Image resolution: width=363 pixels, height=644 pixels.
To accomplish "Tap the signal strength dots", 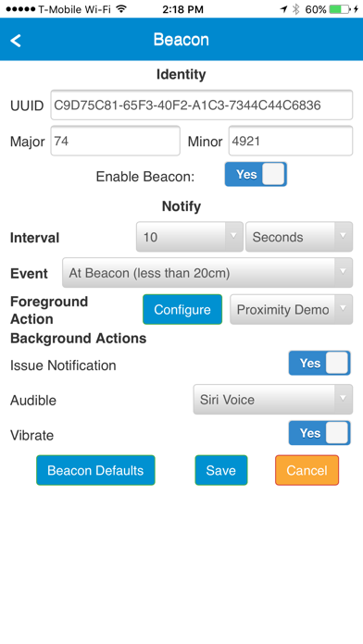I will [x=20, y=9].
